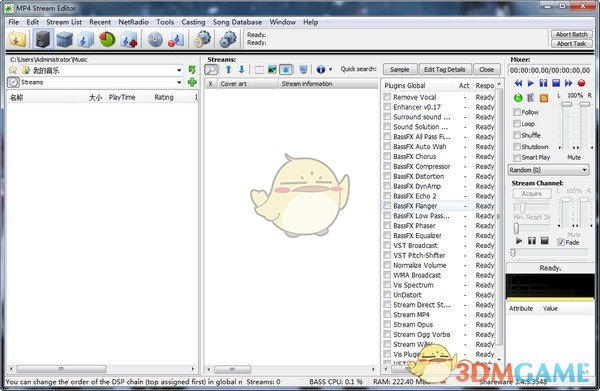This screenshot has width=600, height=391.
Task: Check the BassFX Chorus plugin
Action: [387, 156]
